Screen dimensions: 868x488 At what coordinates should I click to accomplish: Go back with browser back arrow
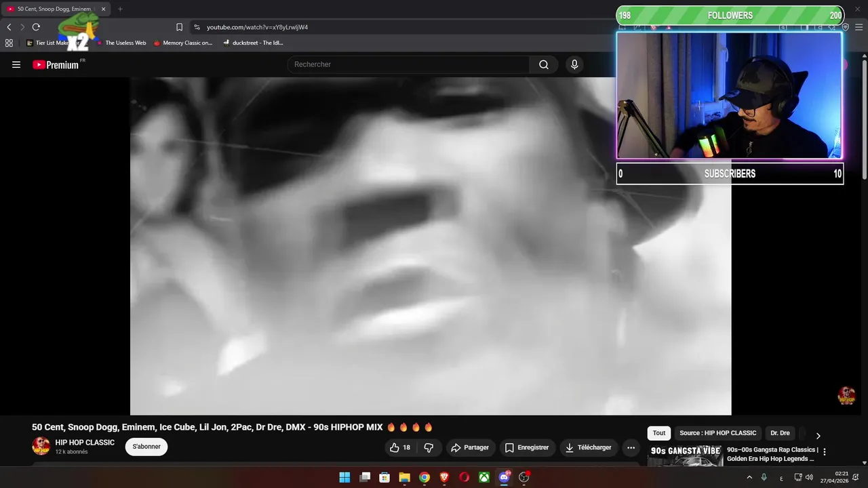click(9, 27)
